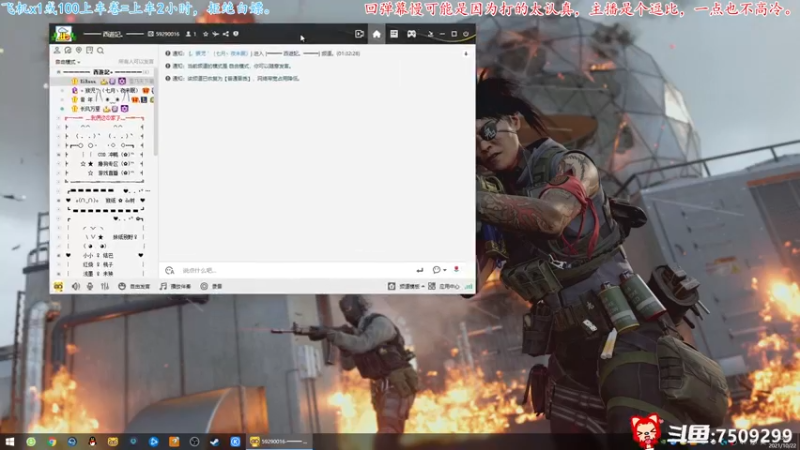Viewport: 800px width, 450px height.
Task: Click the yellow YY mascot icon in the bottom bar
Action: [58, 286]
